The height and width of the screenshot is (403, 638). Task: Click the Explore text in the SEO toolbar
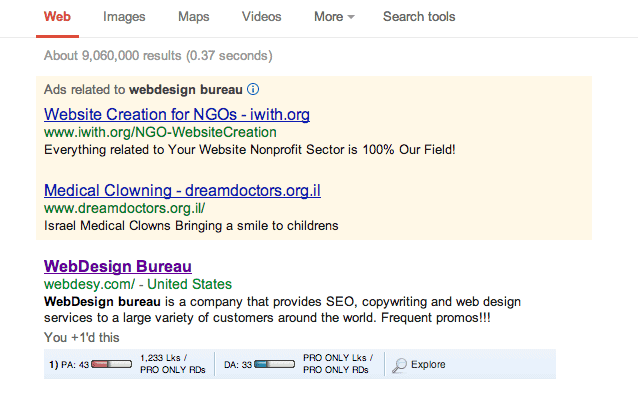[428, 364]
